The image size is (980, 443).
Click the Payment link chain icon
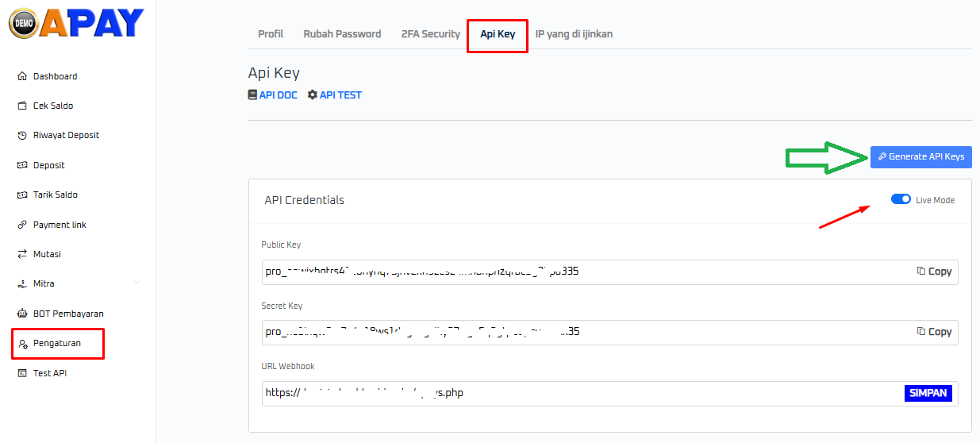point(22,225)
